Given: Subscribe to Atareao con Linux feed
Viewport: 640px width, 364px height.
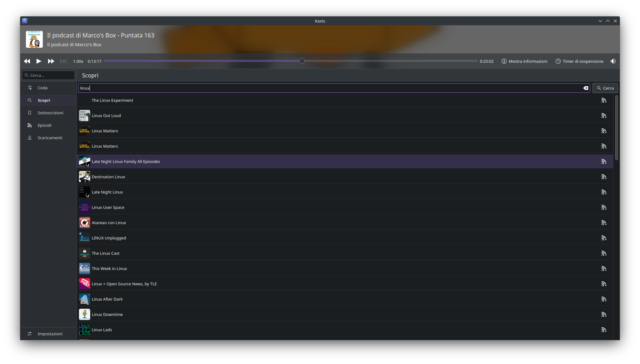Looking at the screenshot, I should [x=604, y=223].
